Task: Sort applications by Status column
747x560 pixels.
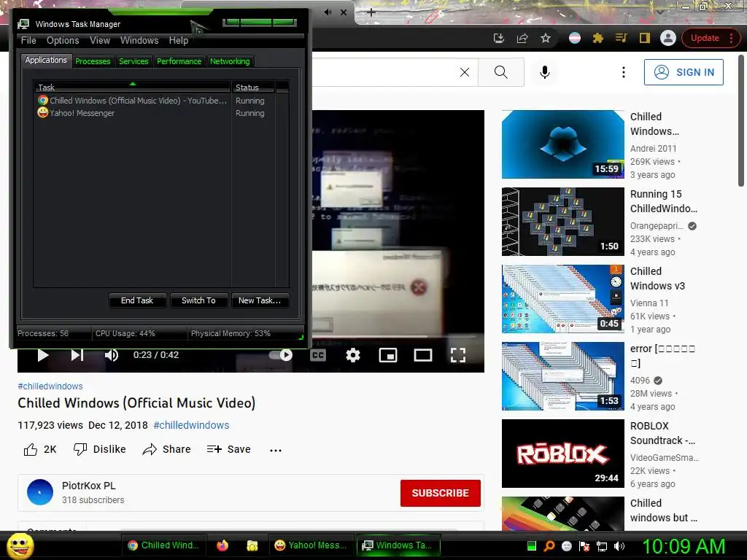Action: point(253,87)
